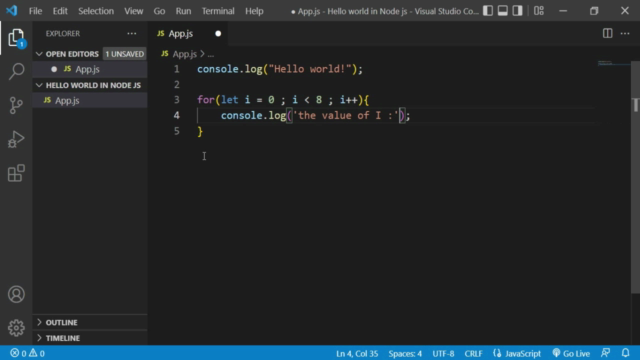Select App.js in project folder tree
The image size is (640, 360).
[x=90, y=100]
